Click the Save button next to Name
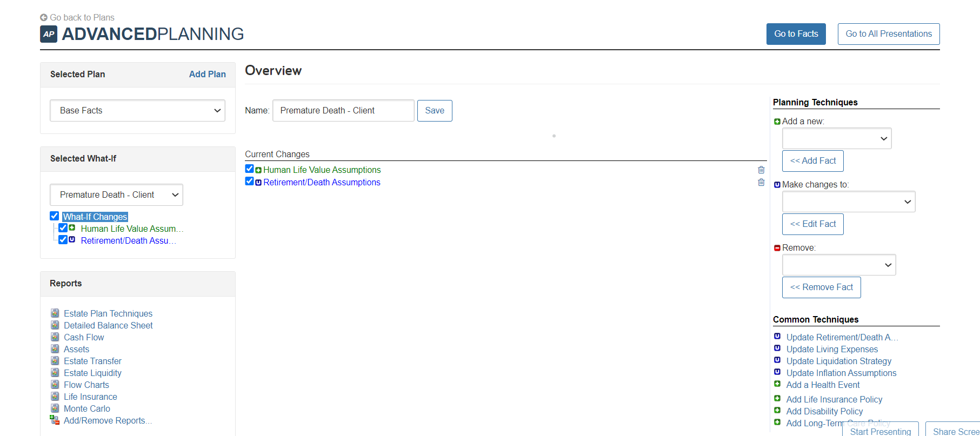Viewport: 980px width, 436px height. (x=435, y=111)
